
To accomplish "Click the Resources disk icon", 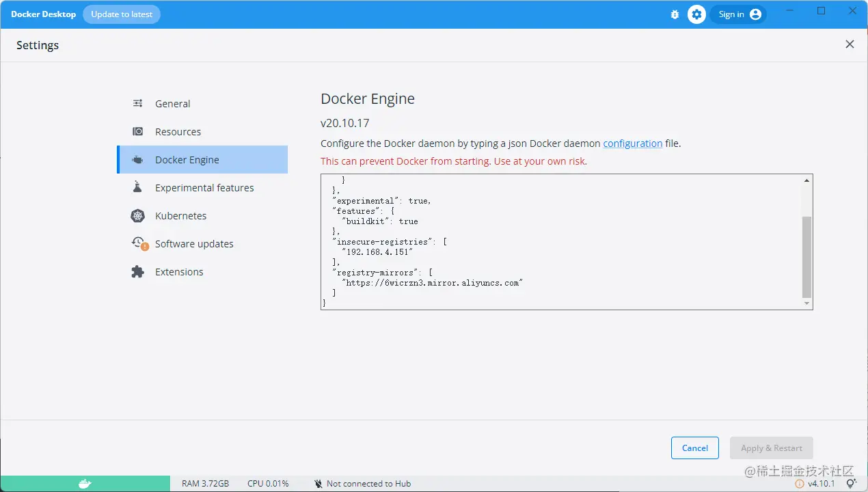I will 138,132.
